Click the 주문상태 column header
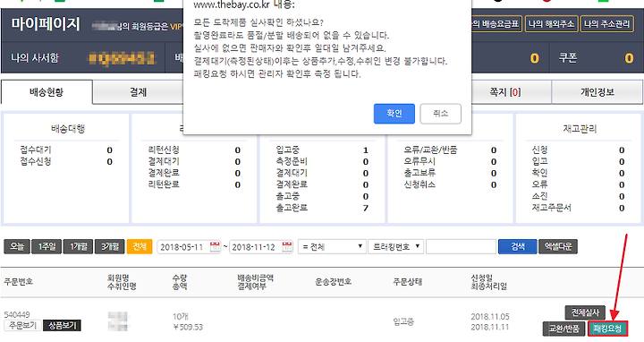This screenshot has height=342, width=644. pos(408,282)
